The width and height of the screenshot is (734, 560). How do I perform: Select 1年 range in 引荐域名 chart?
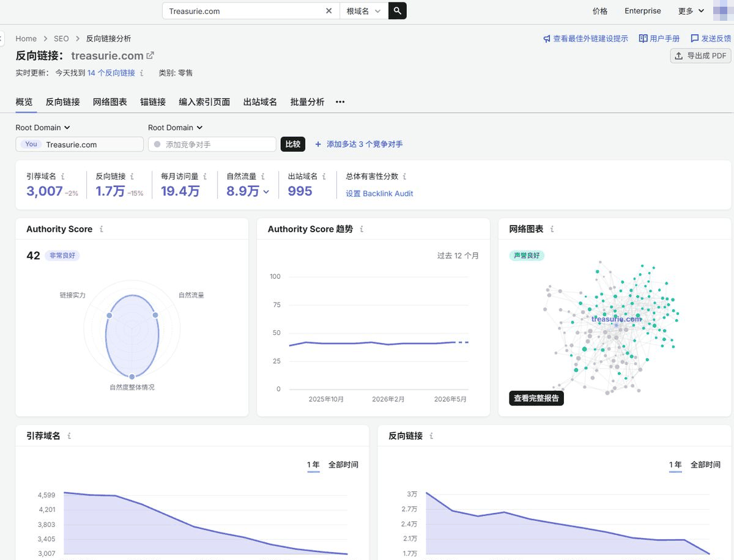point(313,465)
